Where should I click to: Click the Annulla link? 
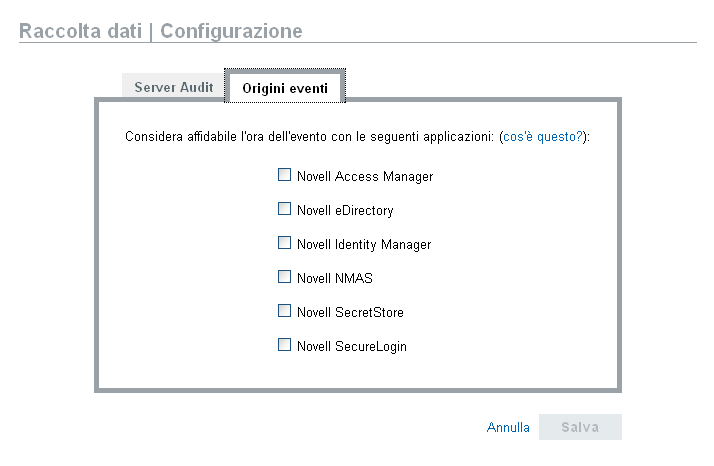click(x=508, y=427)
